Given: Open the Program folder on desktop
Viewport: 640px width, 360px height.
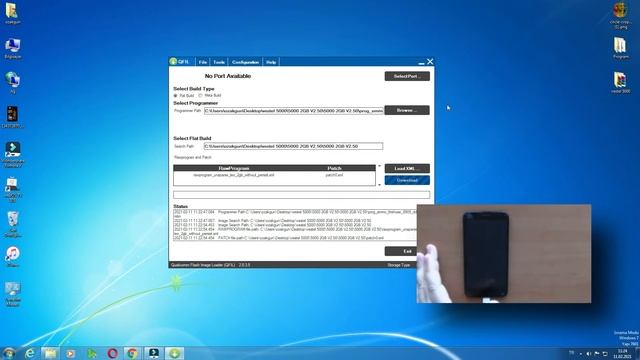Looking at the screenshot, I should (620, 48).
